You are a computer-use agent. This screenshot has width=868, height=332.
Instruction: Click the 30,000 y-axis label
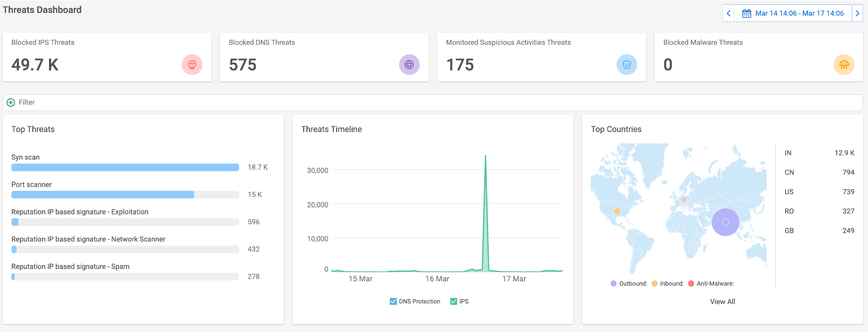coord(318,170)
